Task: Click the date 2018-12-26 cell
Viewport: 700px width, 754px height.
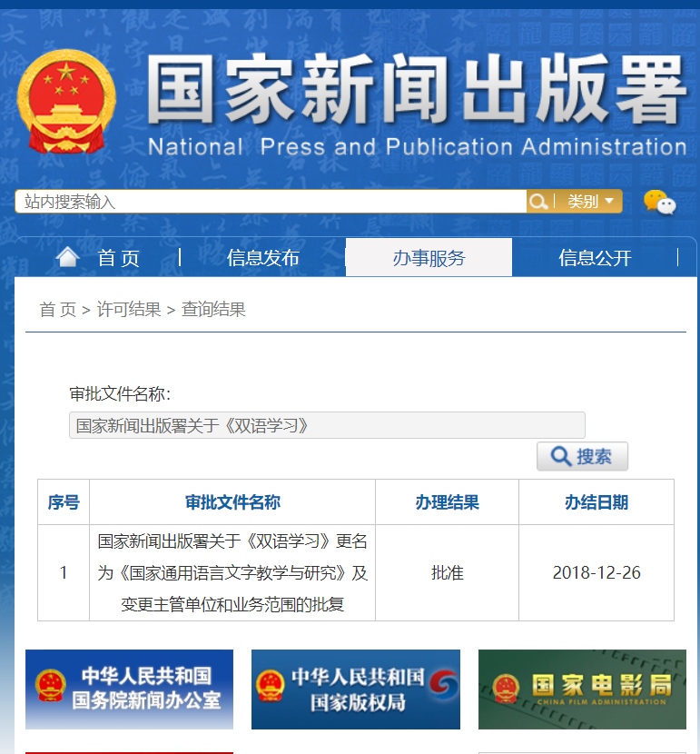Action: pyautogui.click(x=596, y=572)
